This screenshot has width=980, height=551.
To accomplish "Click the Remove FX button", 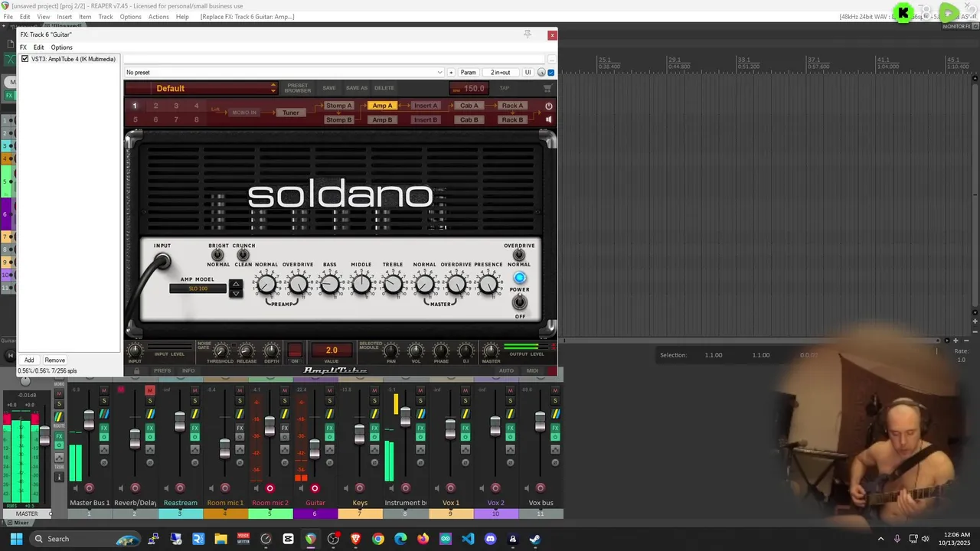I will click(54, 360).
